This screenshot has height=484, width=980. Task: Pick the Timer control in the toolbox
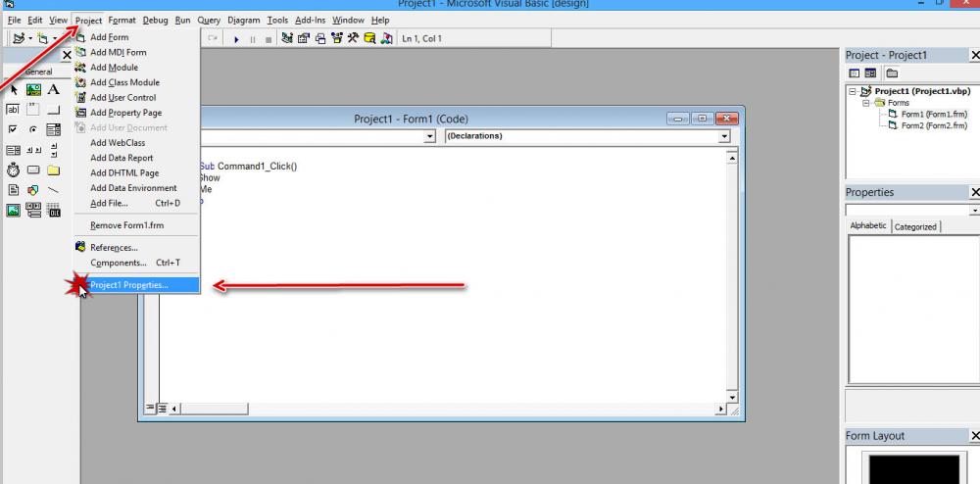[x=13, y=170]
